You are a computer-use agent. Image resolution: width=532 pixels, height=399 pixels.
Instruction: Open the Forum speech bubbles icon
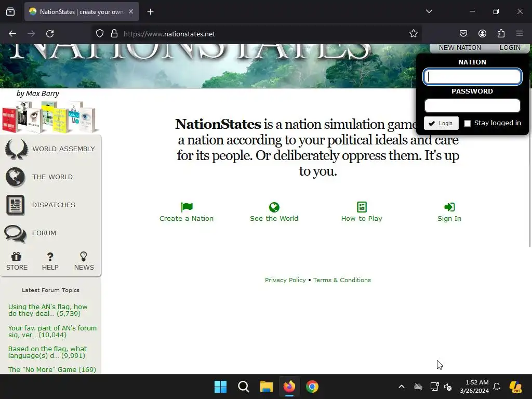(x=15, y=233)
